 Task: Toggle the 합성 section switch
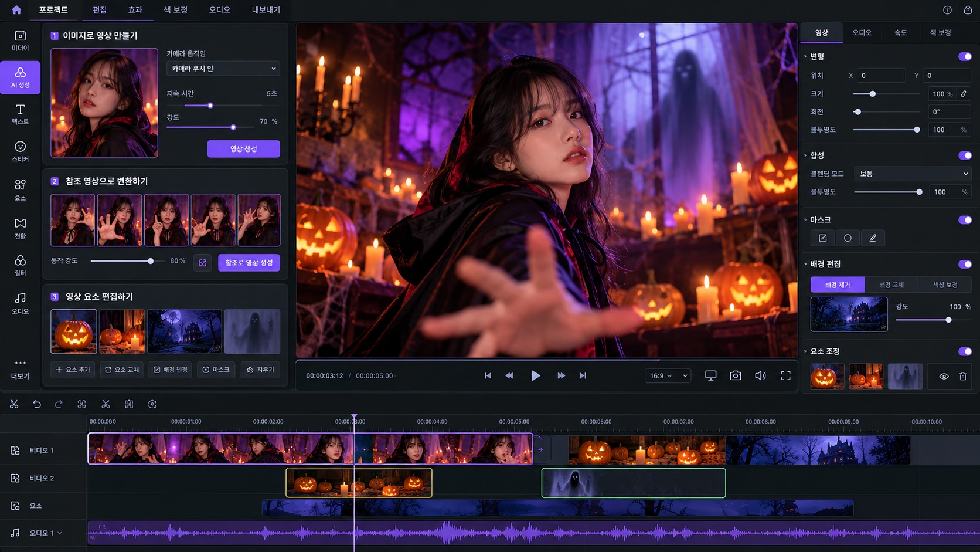point(965,155)
